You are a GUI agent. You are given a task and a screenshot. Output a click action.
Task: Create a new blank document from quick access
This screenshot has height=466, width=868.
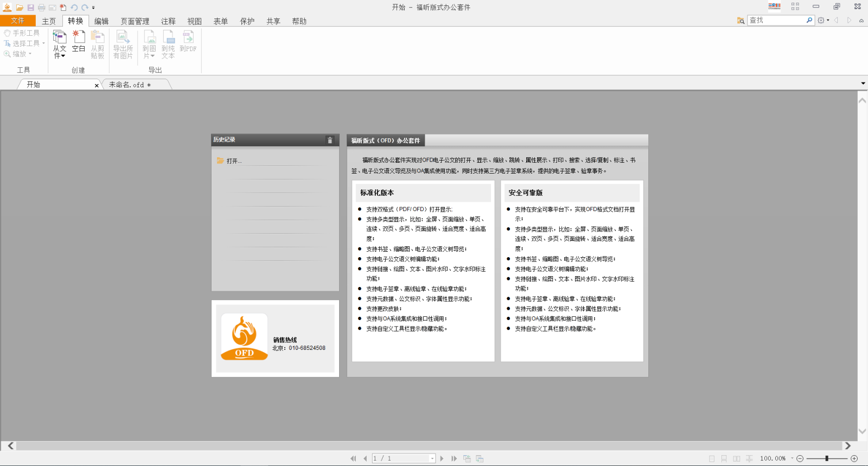click(x=63, y=8)
